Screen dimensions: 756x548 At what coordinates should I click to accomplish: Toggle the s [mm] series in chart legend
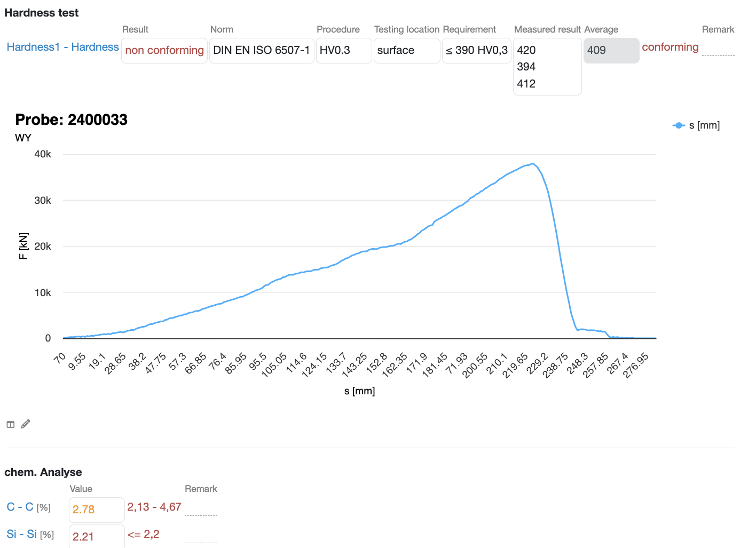tap(696, 125)
